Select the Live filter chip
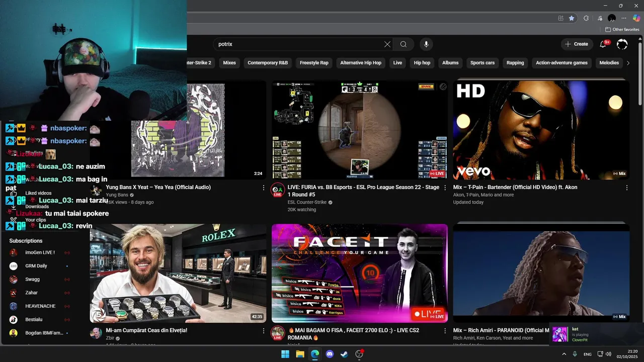This screenshot has width=644, height=362. coord(397,63)
